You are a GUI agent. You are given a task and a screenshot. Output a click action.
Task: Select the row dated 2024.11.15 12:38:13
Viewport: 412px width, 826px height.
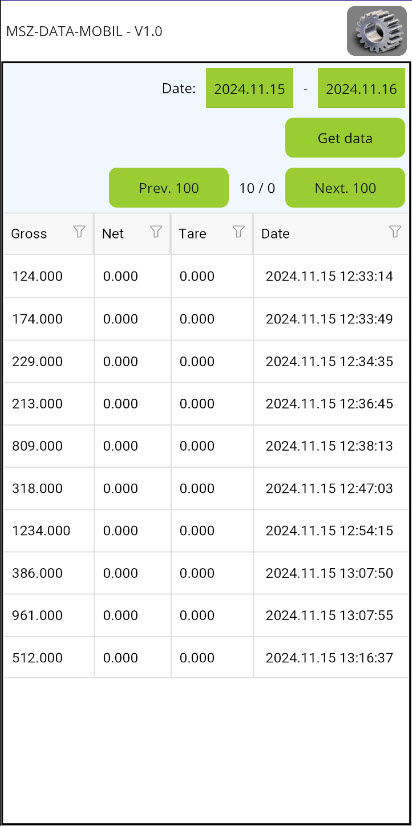(x=206, y=446)
